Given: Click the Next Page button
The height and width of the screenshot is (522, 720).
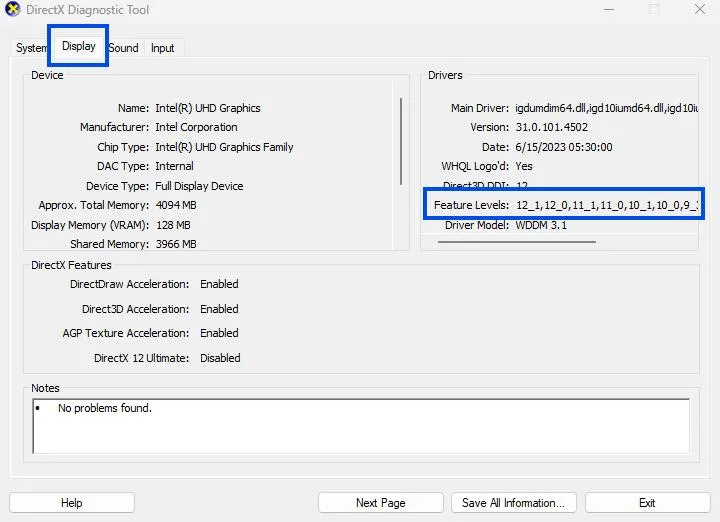Looking at the screenshot, I should [x=381, y=503].
